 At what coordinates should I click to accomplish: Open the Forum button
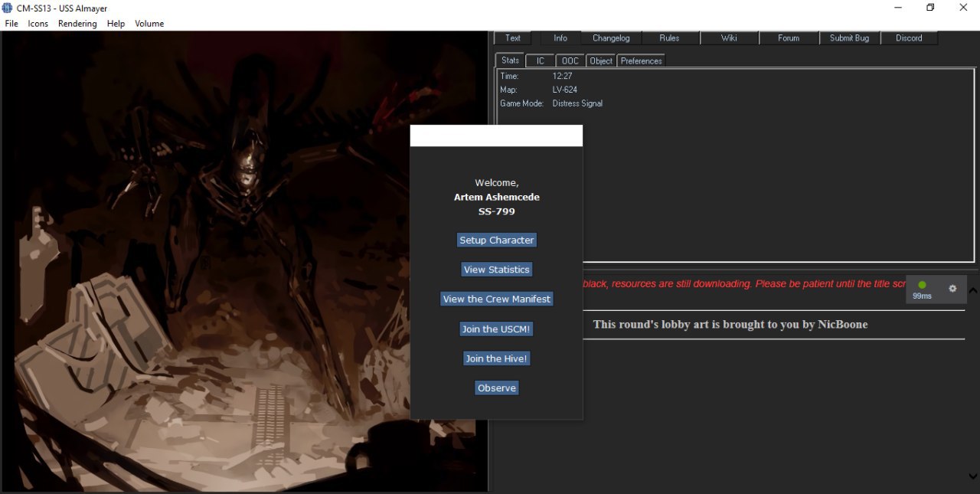[789, 38]
